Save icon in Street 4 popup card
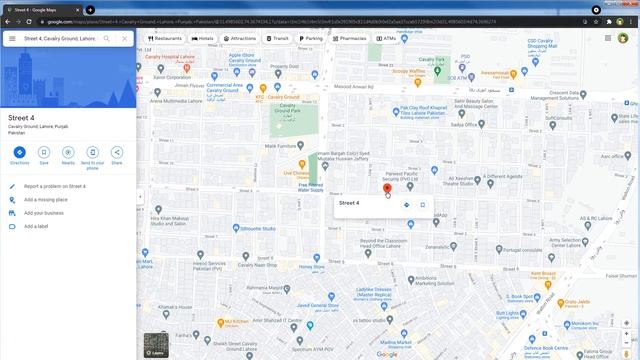The image size is (640, 360). coord(422,205)
